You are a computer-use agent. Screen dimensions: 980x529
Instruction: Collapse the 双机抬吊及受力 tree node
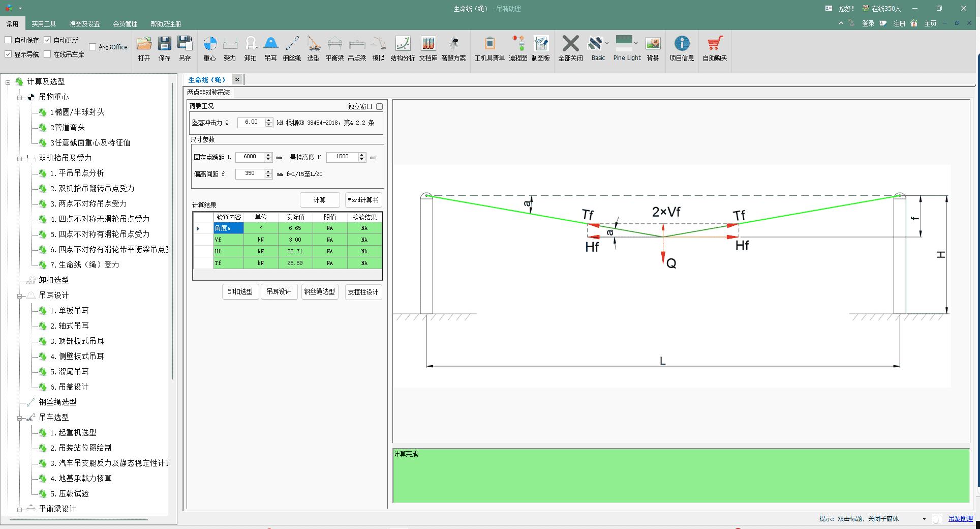20,159
